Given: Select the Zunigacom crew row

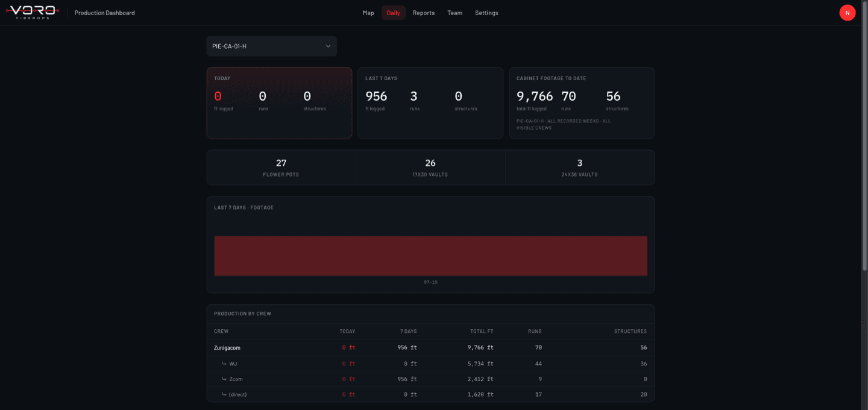Looking at the screenshot, I should tap(430, 347).
